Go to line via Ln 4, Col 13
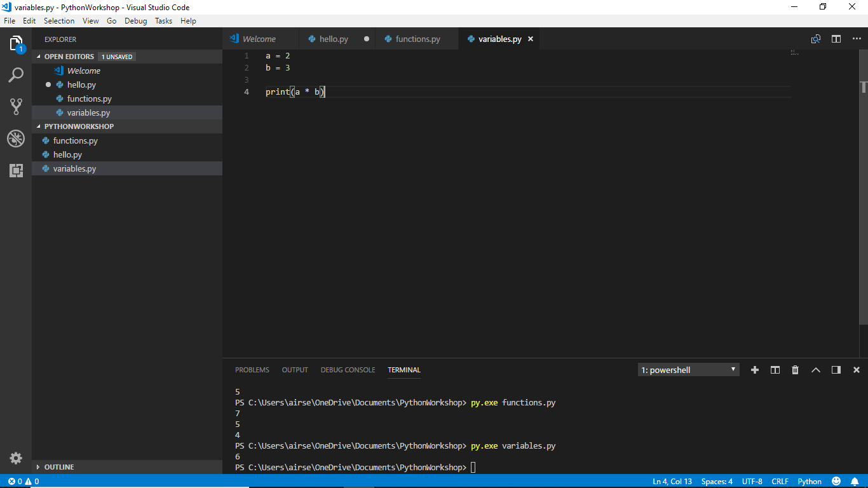868x488 pixels. pyautogui.click(x=672, y=482)
